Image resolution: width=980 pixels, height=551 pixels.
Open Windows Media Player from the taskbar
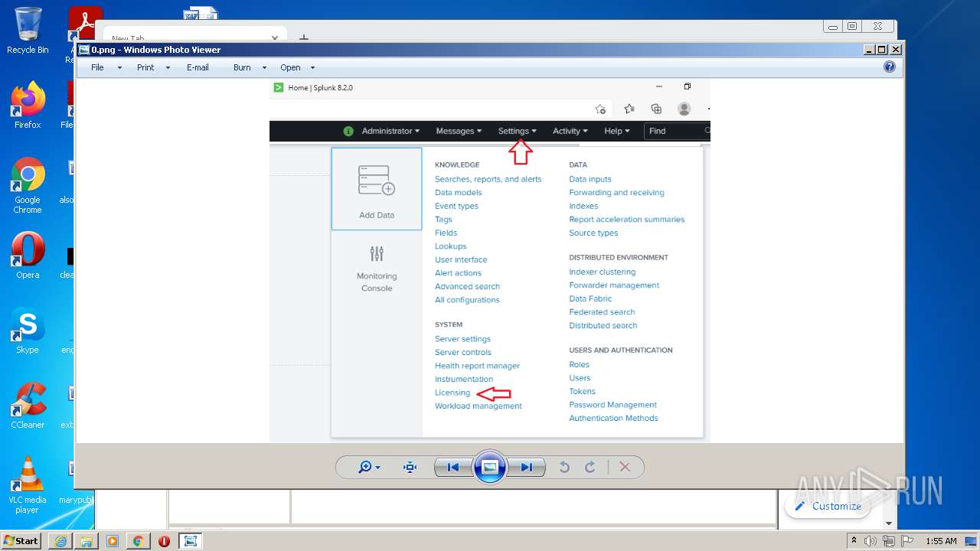point(113,541)
